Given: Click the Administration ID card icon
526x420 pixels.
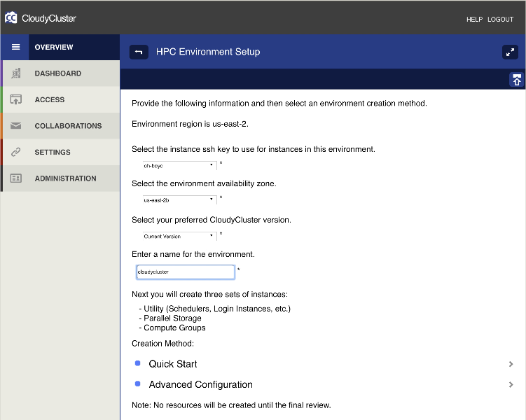Looking at the screenshot, I should click(16, 178).
